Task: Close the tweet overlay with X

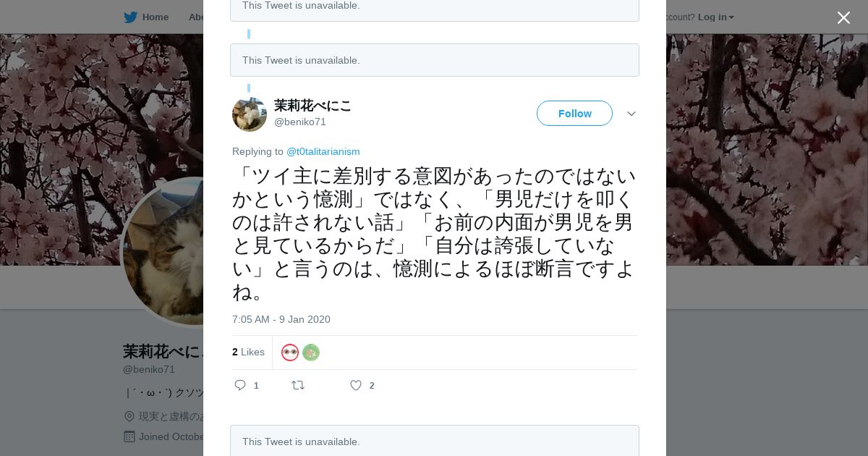Action: 843,17
